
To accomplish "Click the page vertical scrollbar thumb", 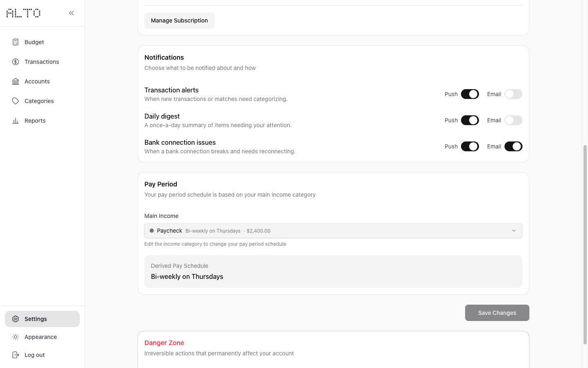I will (585, 245).
